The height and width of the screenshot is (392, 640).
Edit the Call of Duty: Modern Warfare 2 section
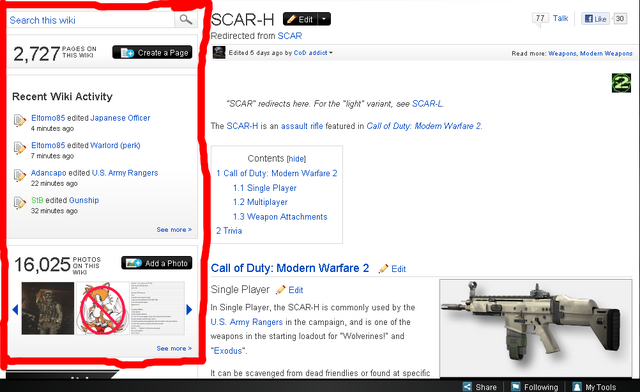point(392,269)
